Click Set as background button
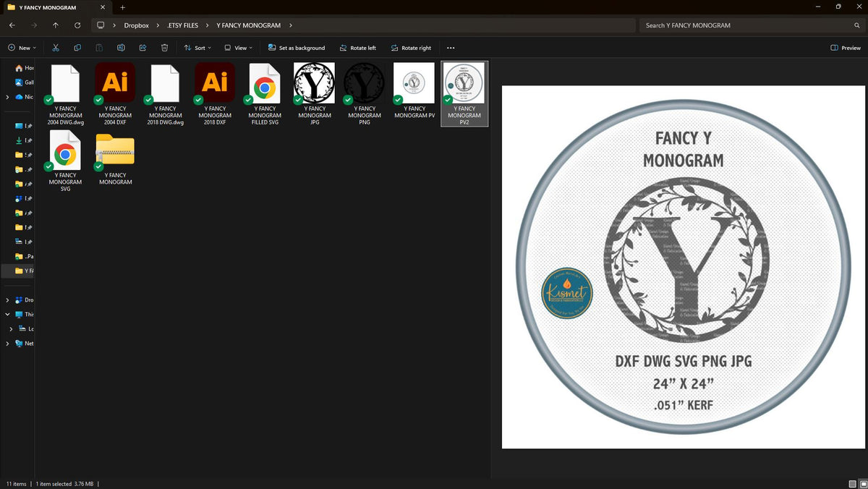Viewport: 868px width, 489px height. click(297, 48)
